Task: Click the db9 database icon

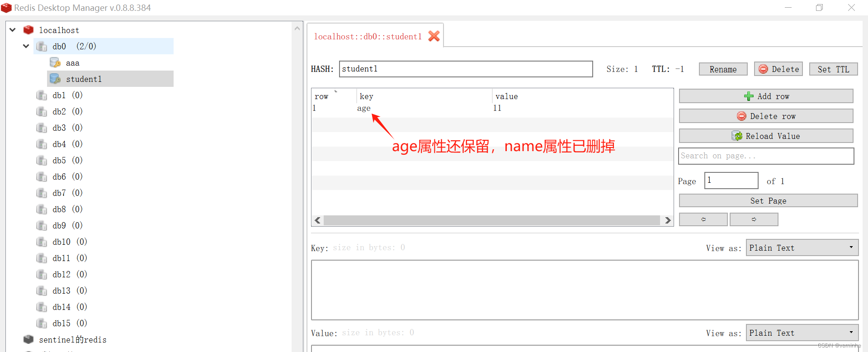Action: tap(42, 225)
